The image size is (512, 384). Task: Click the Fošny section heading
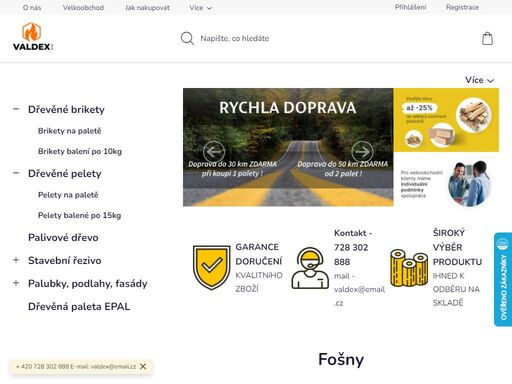tap(341, 360)
